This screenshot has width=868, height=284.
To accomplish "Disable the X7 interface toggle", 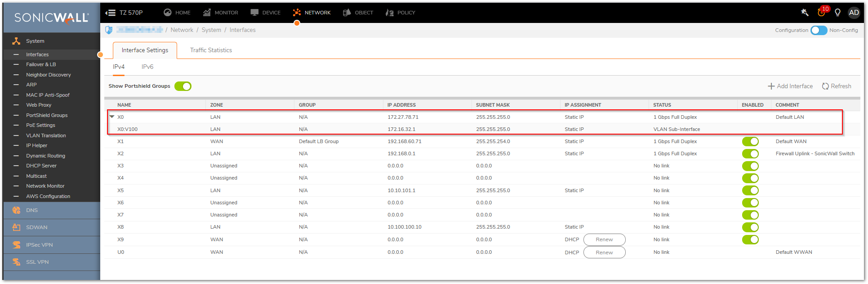I will click(750, 215).
